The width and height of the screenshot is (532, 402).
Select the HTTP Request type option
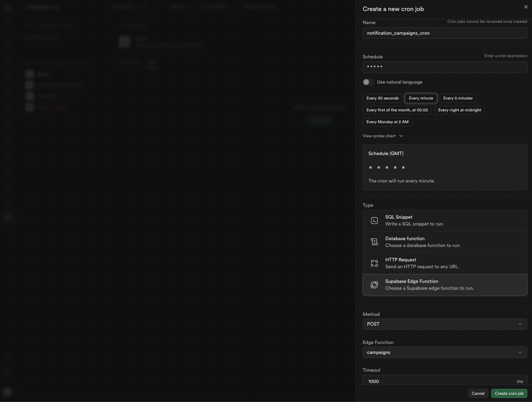[x=445, y=263]
